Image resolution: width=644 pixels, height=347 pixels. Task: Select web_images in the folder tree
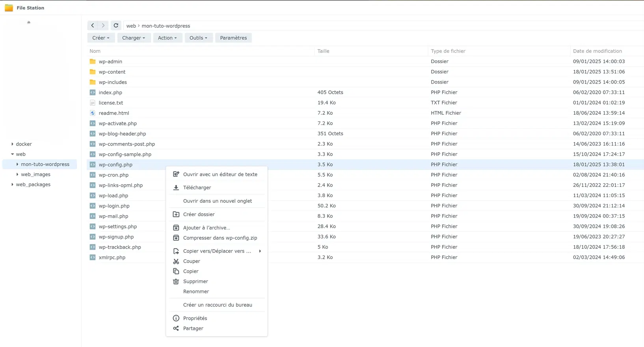(x=35, y=174)
